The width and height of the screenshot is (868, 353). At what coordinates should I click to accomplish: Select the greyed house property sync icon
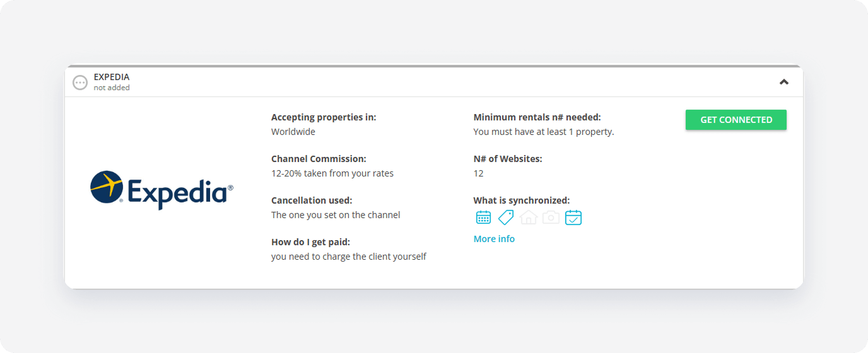tap(529, 217)
